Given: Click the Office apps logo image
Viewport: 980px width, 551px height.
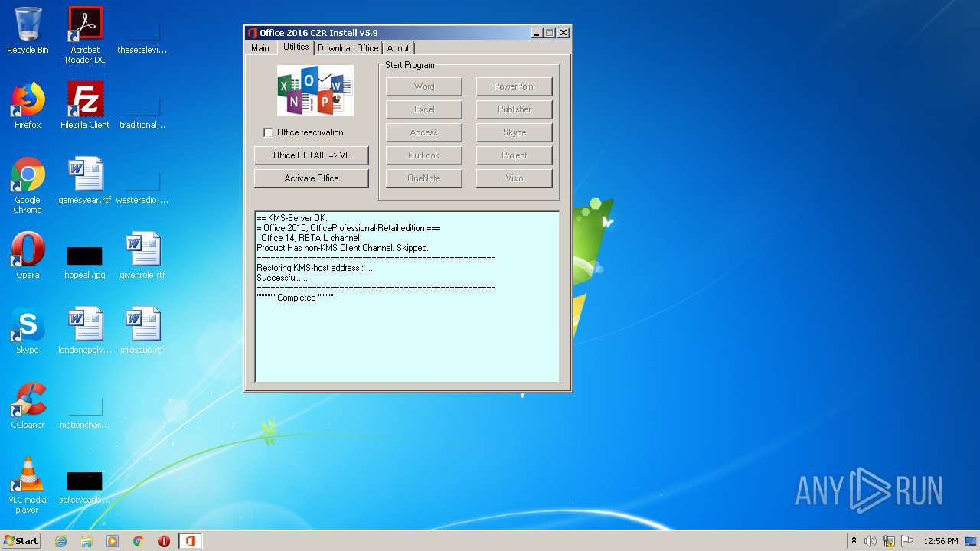Looking at the screenshot, I should click(x=315, y=90).
